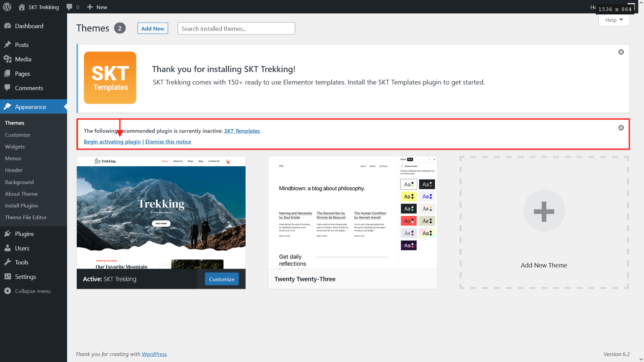Click the Customize button on active theme
Image resolution: width=644 pixels, height=362 pixels.
222,279
